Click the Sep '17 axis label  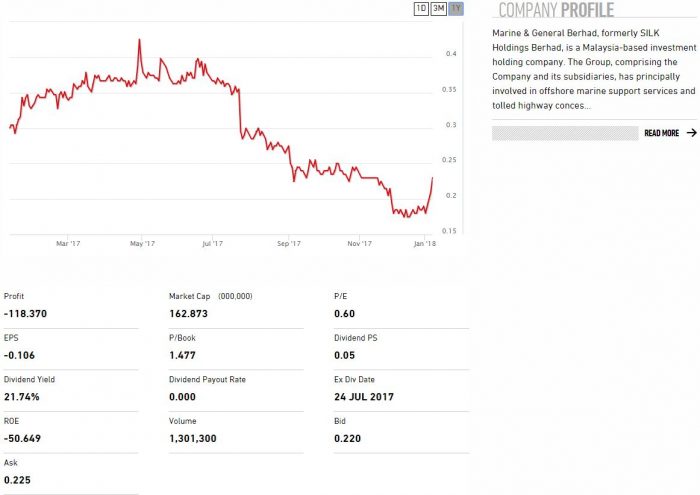click(288, 243)
